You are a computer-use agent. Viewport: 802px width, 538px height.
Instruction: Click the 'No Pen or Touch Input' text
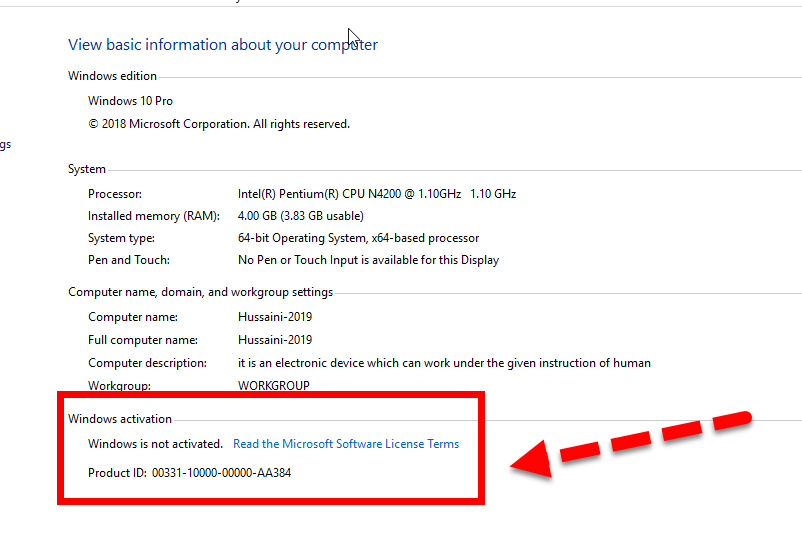point(368,260)
